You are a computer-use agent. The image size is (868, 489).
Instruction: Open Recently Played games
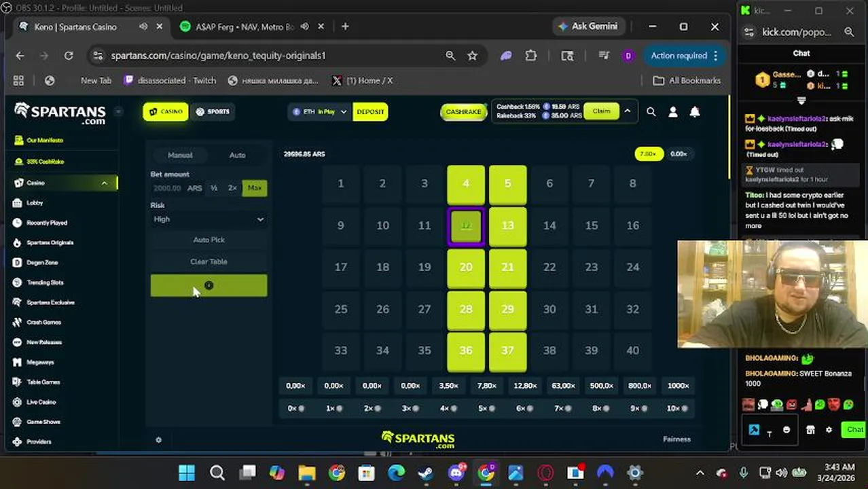tap(47, 223)
